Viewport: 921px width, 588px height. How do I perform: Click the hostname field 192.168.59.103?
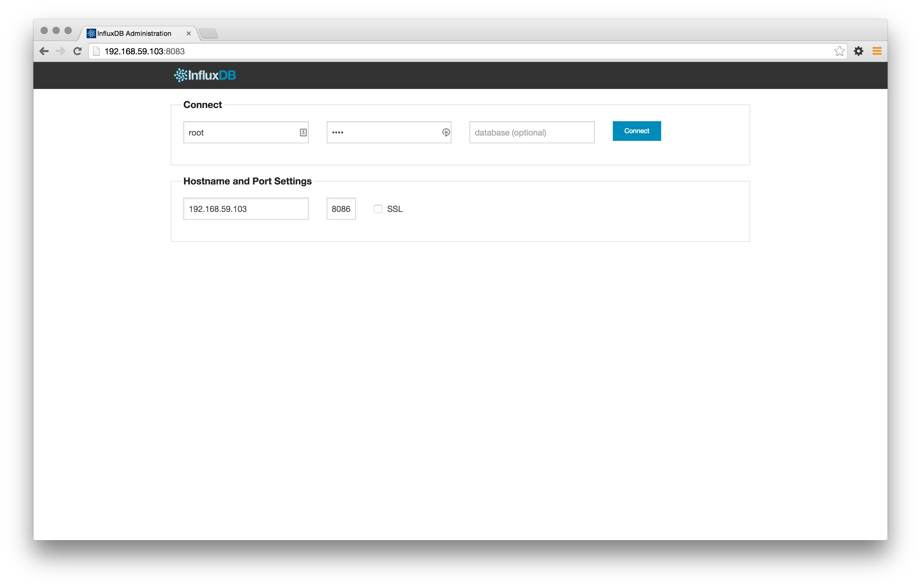tap(246, 209)
